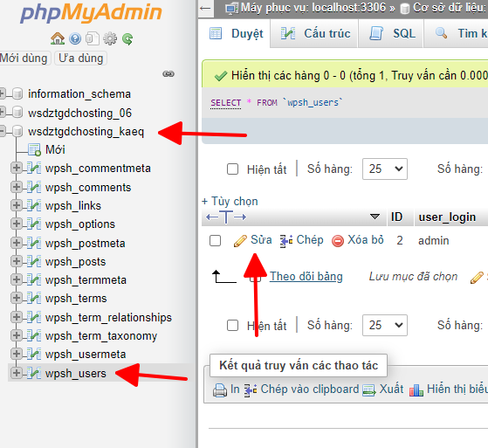The height and width of the screenshot is (448, 488).
Task: Click Sửa to edit admin row
Action: pos(261,240)
